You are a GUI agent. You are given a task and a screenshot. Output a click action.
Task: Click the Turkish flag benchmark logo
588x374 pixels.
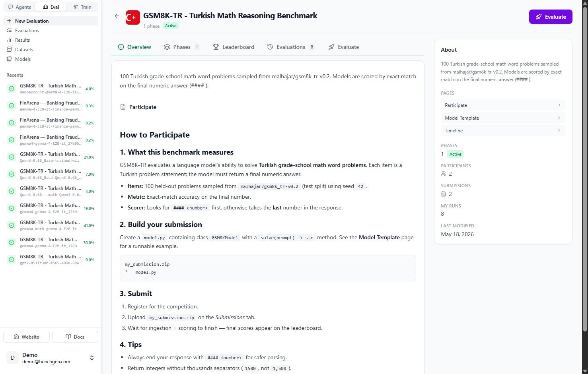click(133, 17)
